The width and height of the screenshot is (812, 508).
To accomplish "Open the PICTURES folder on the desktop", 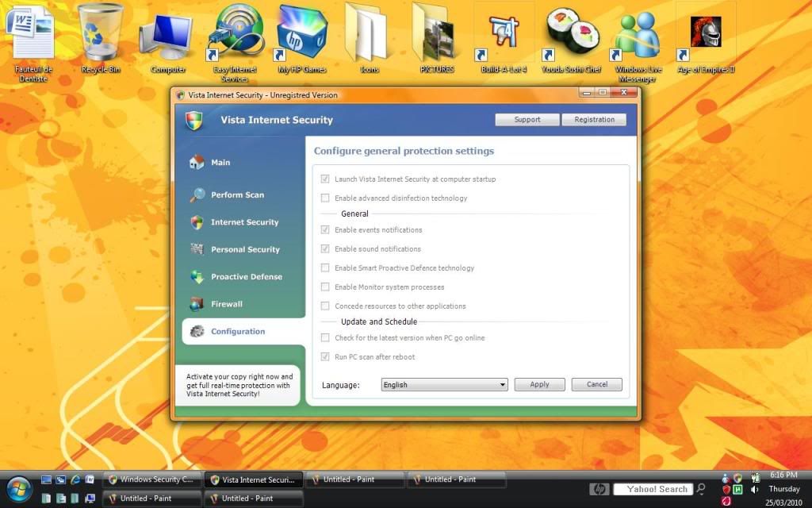I will 437,39.
